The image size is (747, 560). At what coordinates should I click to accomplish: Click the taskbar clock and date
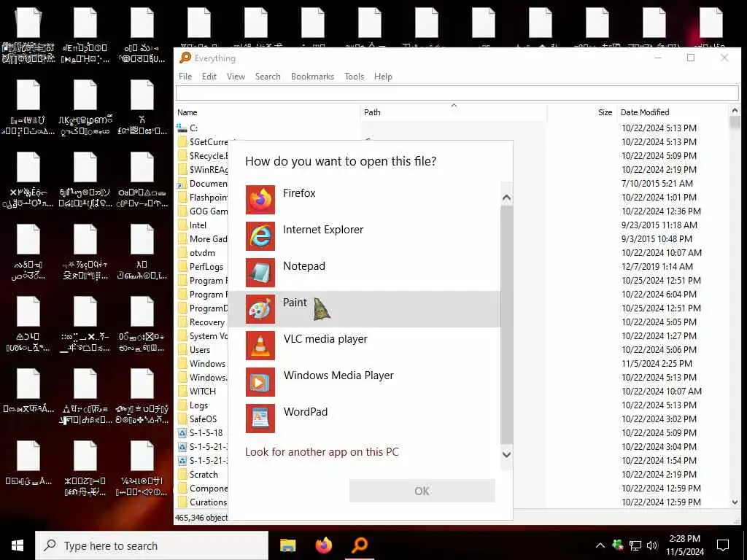[684, 545]
